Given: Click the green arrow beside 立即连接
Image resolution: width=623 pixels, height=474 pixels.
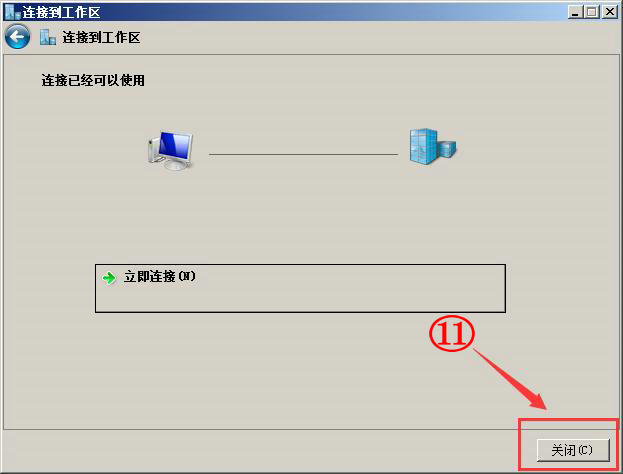Looking at the screenshot, I should pos(109,278).
